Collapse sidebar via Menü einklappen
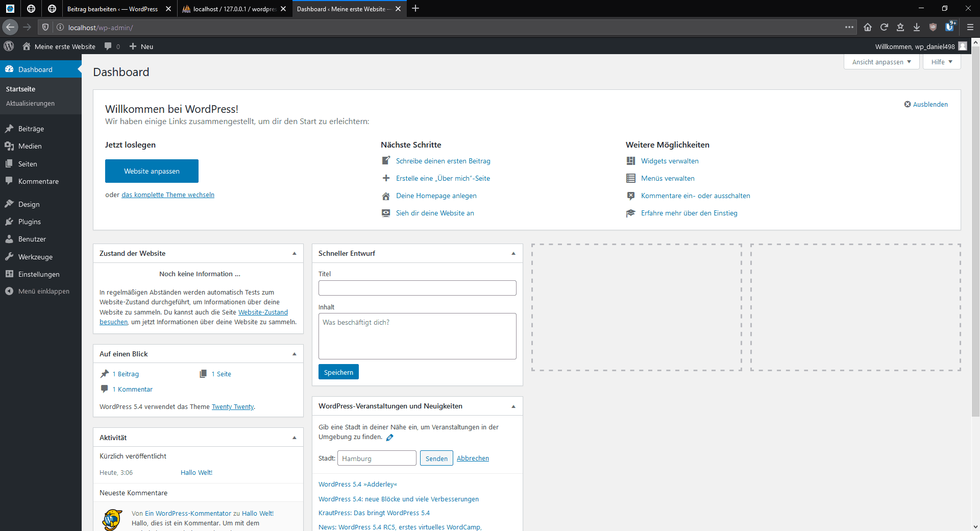The image size is (980, 531). pos(43,292)
